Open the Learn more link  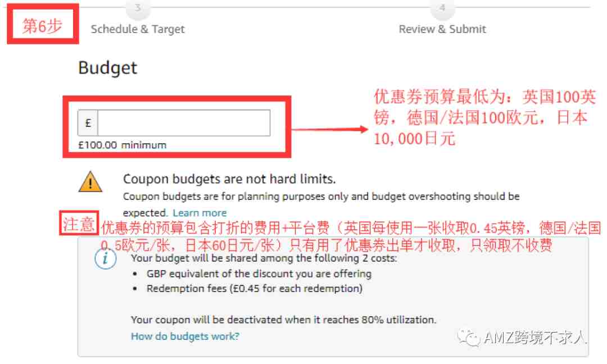(200, 213)
